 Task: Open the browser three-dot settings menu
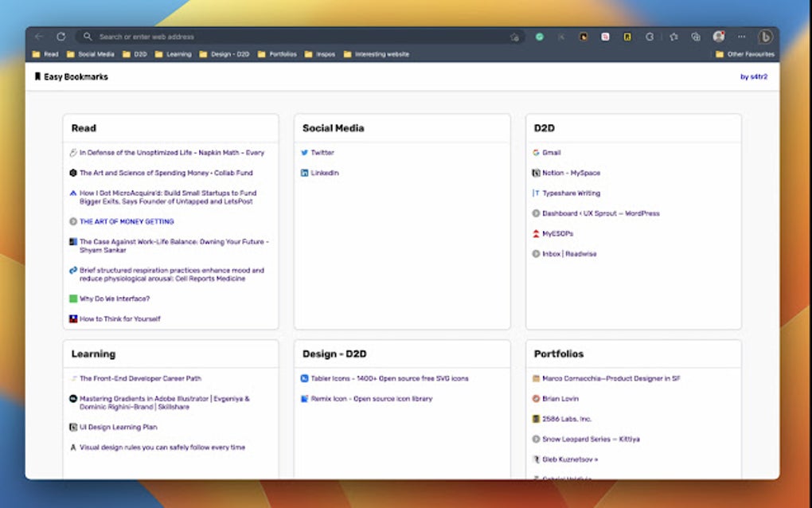740,37
